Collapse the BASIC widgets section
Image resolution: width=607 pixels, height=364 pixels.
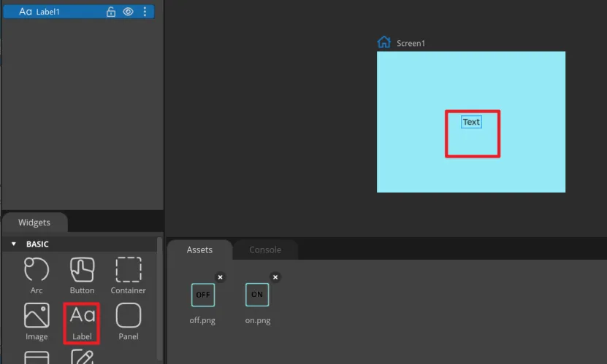pyautogui.click(x=13, y=244)
